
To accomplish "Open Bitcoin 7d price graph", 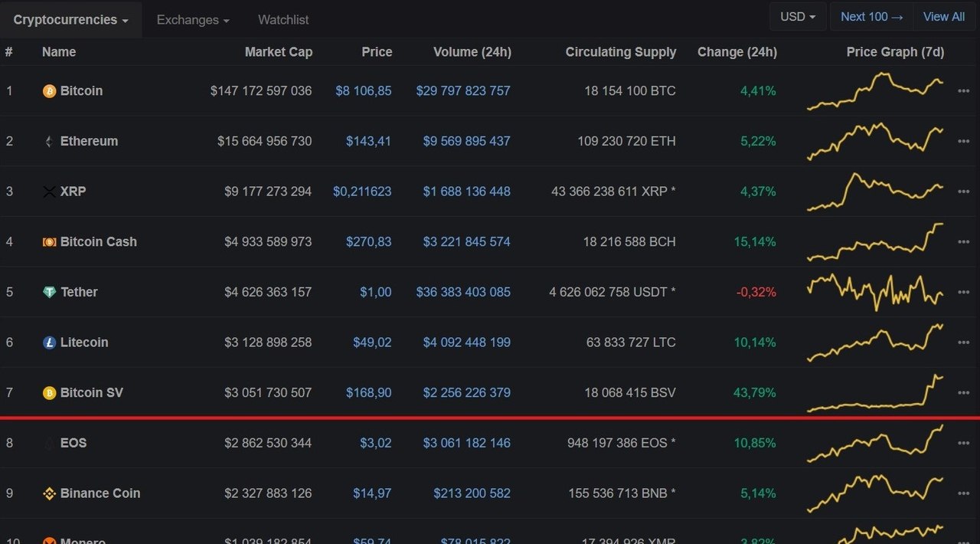I will pos(875,91).
